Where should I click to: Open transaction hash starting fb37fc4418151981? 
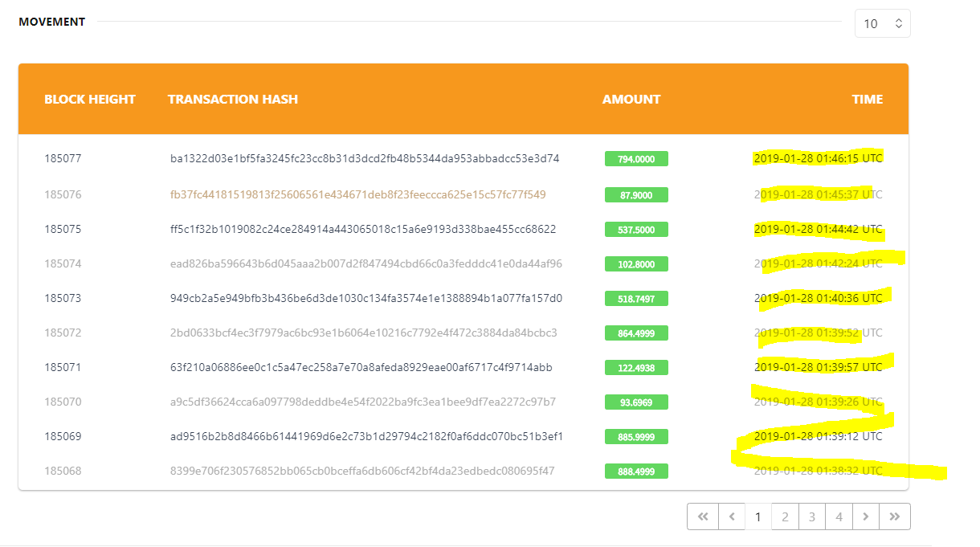coord(358,194)
